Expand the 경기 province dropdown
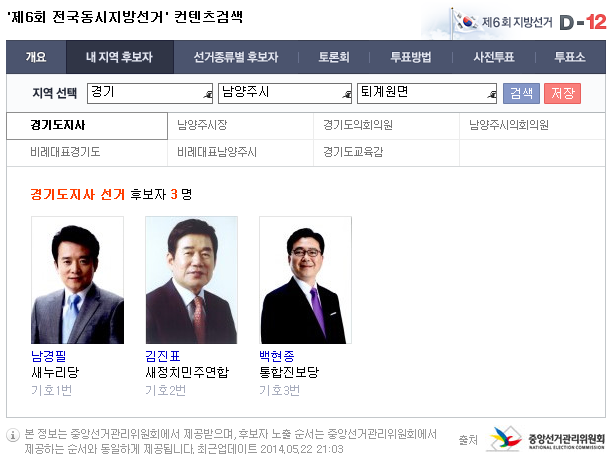The height and width of the screenshot is (457, 613). coord(150,93)
